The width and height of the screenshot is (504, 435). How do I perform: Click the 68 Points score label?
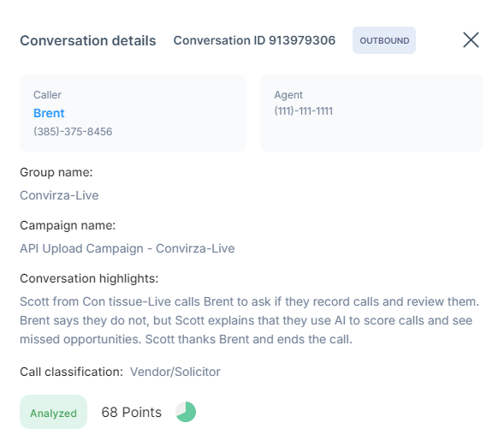click(x=132, y=412)
